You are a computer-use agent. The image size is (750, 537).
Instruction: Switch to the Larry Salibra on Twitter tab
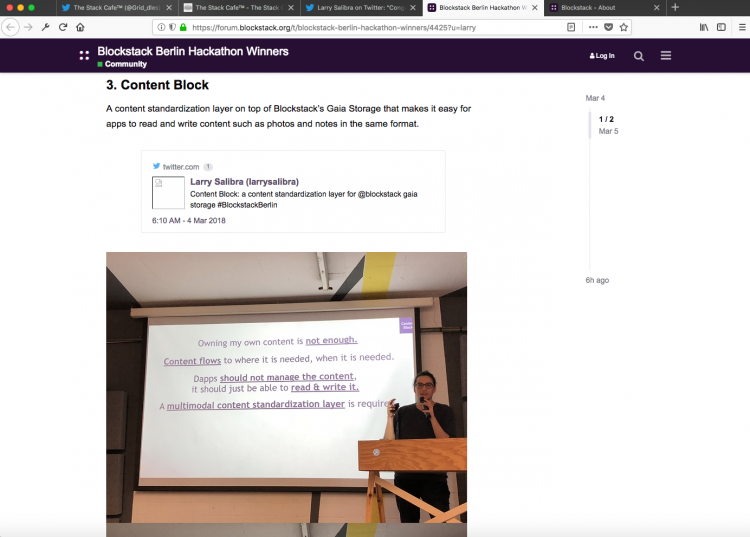(361, 8)
